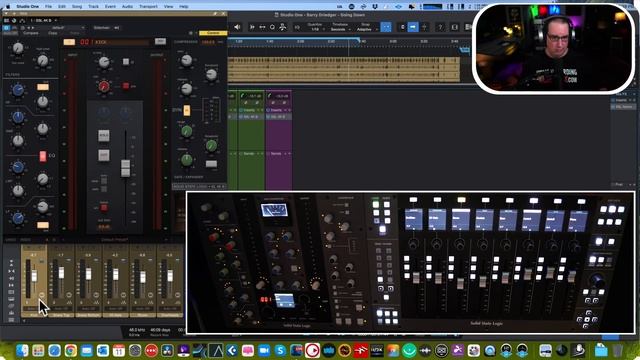The width and height of the screenshot is (640, 360).
Task: Select the Overheads channel label
Action: [x=170, y=315]
